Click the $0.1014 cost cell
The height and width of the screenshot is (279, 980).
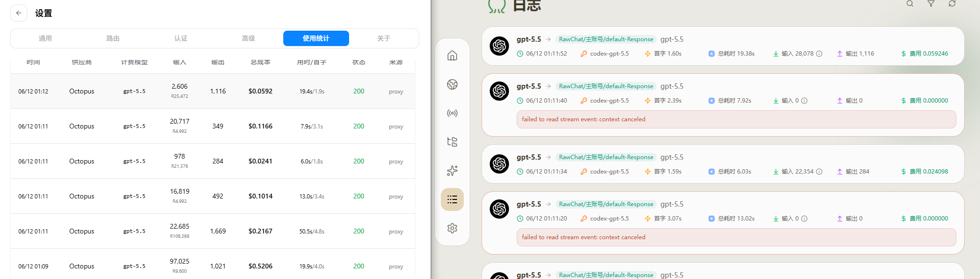[x=260, y=196]
